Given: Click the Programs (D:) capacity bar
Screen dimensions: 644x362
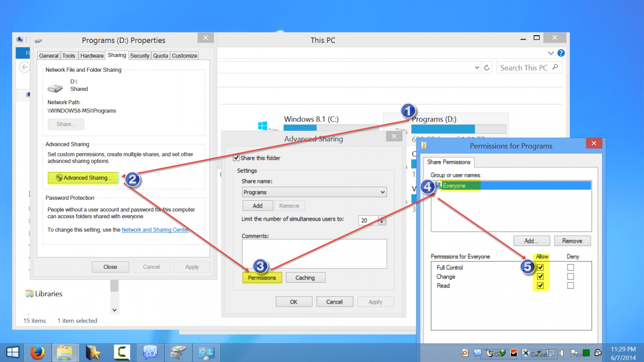Looking at the screenshot, I should tap(458, 128).
